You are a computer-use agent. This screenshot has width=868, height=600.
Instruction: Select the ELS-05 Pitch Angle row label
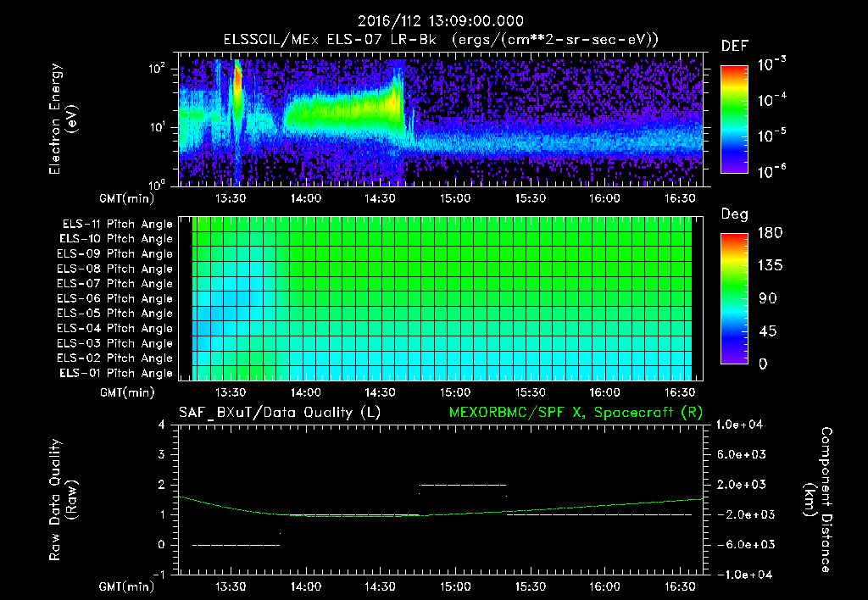(x=115, y=314)
